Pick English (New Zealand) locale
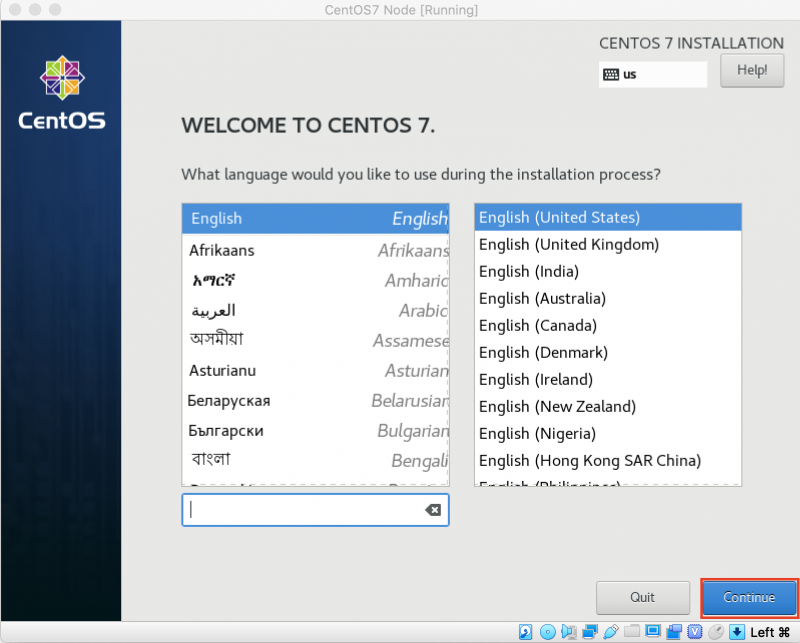The width and height of the screenshot is (800, 643). point(608,407)
